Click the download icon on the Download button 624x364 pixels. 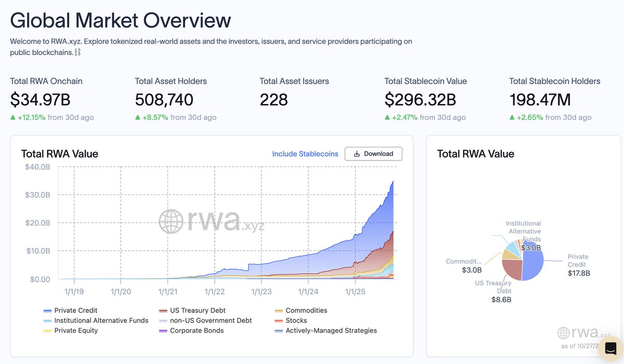356,154
